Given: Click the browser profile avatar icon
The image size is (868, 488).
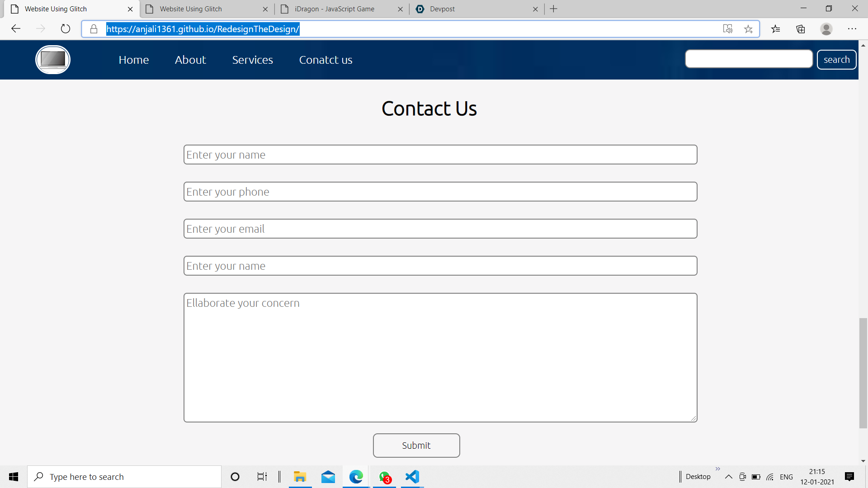Looking at the screenshot, I should 826,29.
